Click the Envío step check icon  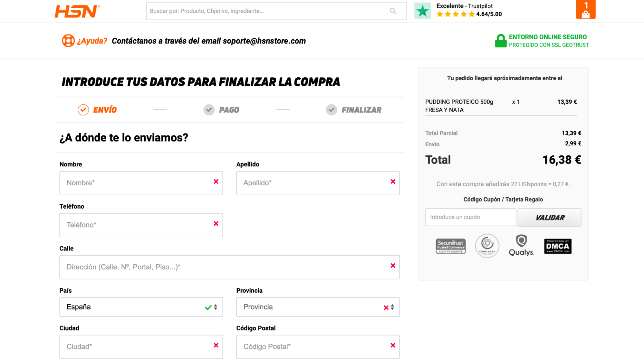[83, 110]
